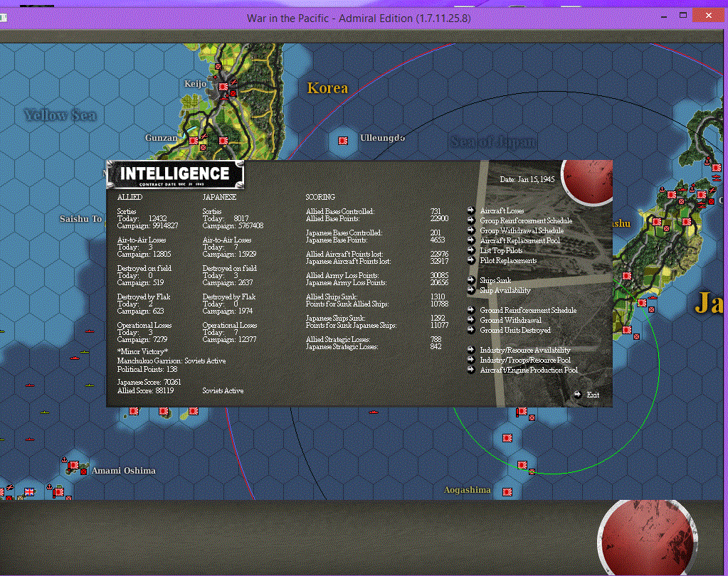Click the arrow icon beside Aircraft/Engine Production Pool
728x576 pixels.
tap(471, 370)
